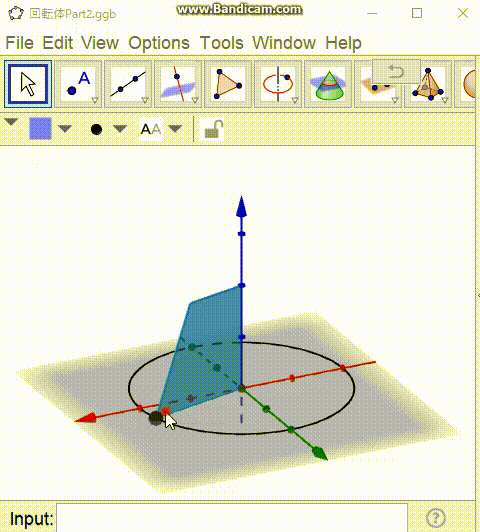This screenshot has height=532, width=480.
Task: Open the Options menu
Action: point(159,43)
